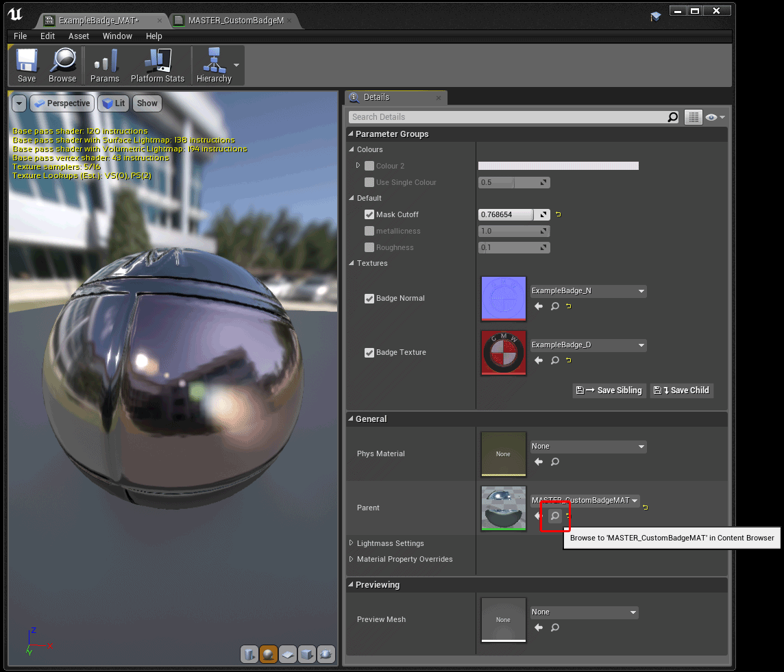Click the Save Child button

click(x=681, y=390)
